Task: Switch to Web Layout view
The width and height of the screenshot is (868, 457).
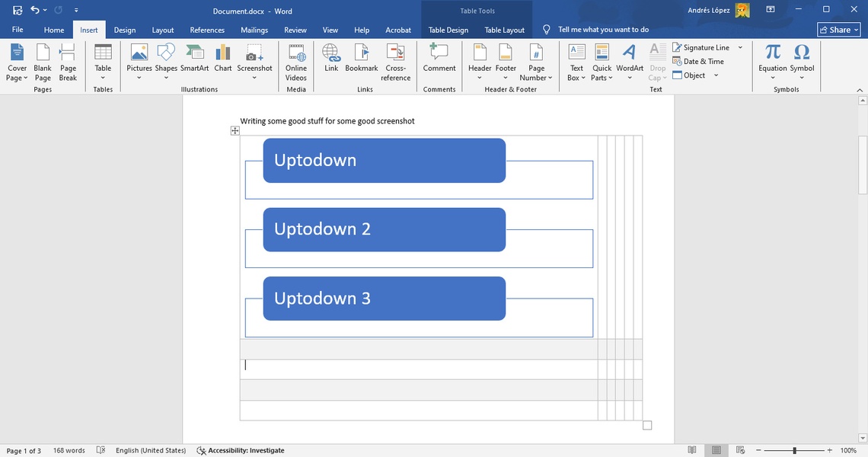Action: pyautogui.click(x=738, y=450)
